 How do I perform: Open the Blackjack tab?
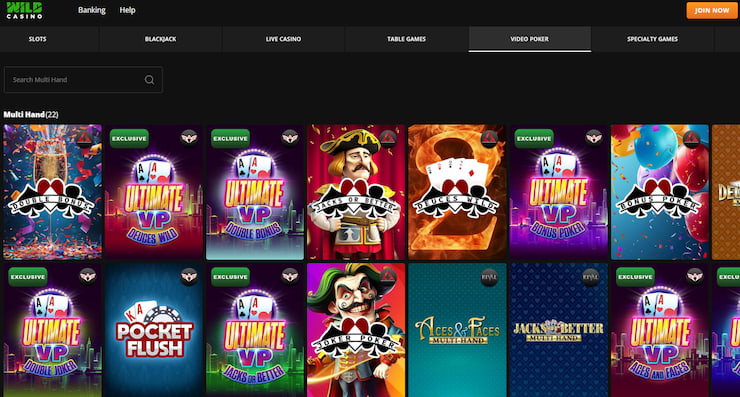pyautogui.click(x=160, y=39)
